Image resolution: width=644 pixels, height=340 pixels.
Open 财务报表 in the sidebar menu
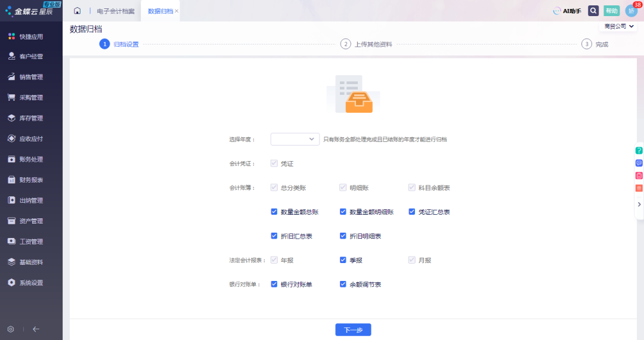31,180
